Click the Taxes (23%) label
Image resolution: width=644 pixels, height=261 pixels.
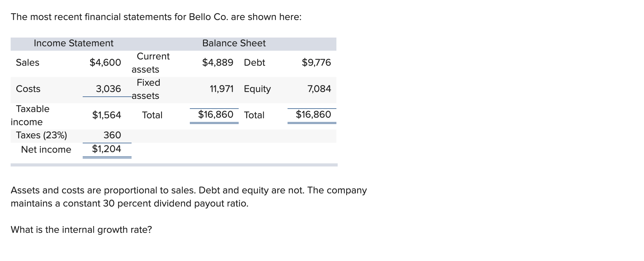(x=41, y=135)
